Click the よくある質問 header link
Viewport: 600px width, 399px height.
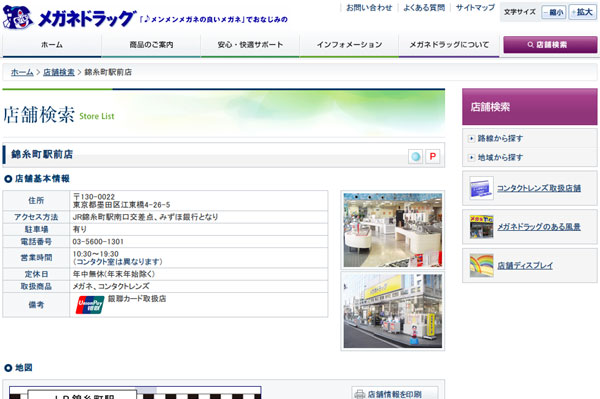click(x=424, y=8)
